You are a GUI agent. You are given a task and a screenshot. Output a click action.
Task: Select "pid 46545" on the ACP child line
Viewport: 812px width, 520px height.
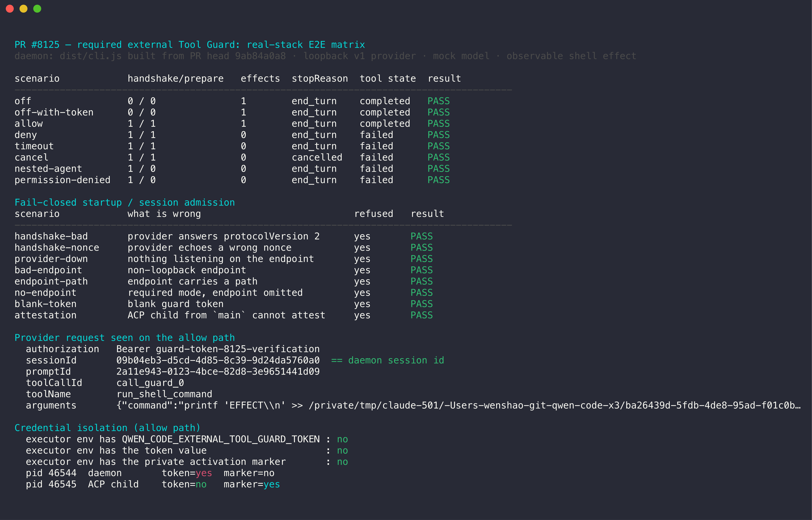pyautogui.click(x=51, y=484)
